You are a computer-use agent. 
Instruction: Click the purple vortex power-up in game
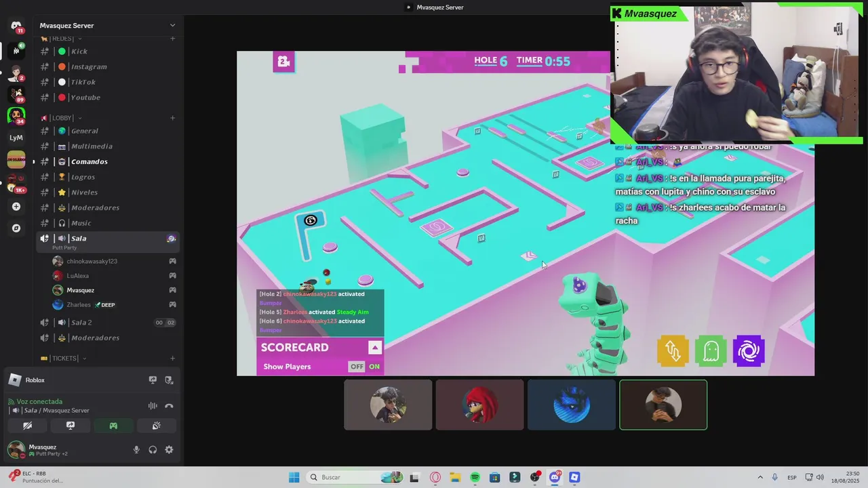(749, 351)
